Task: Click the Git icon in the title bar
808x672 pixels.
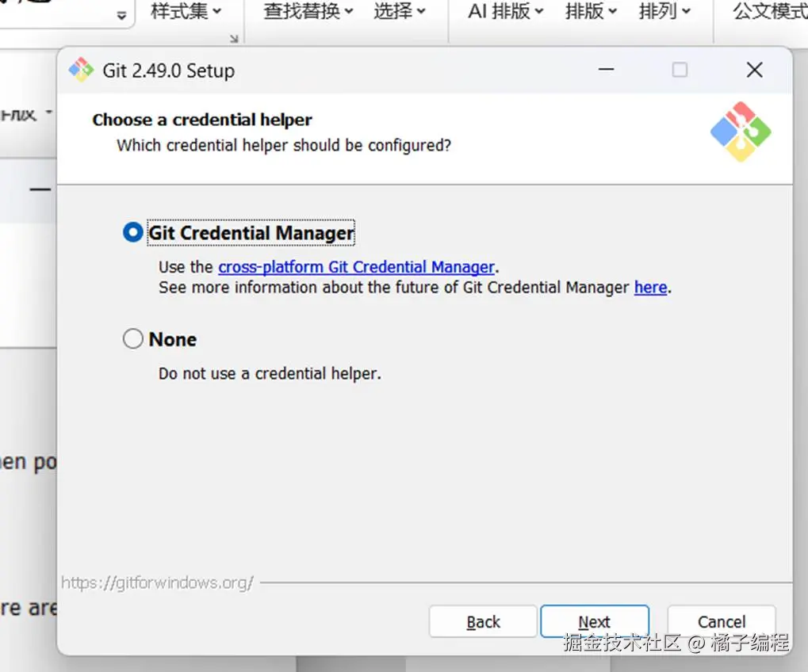Action: coord(81,70)
